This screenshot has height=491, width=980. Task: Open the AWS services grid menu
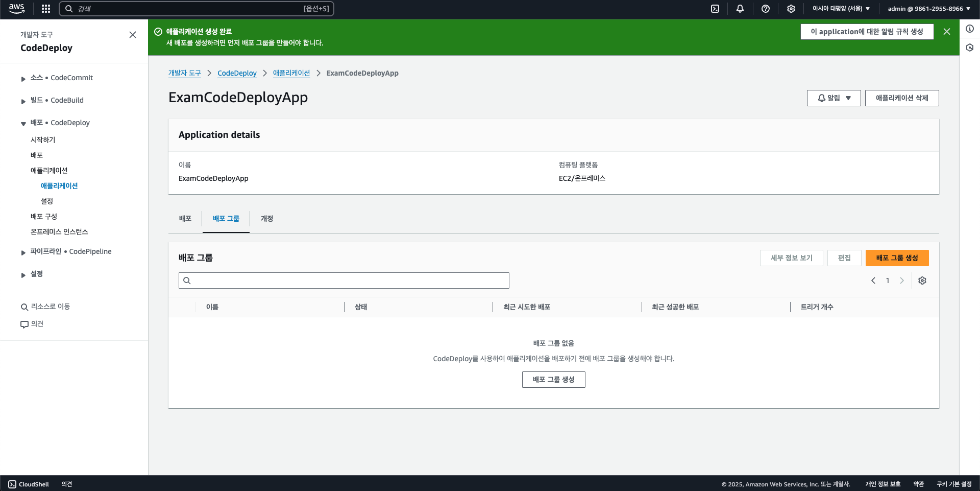(46, 9)
